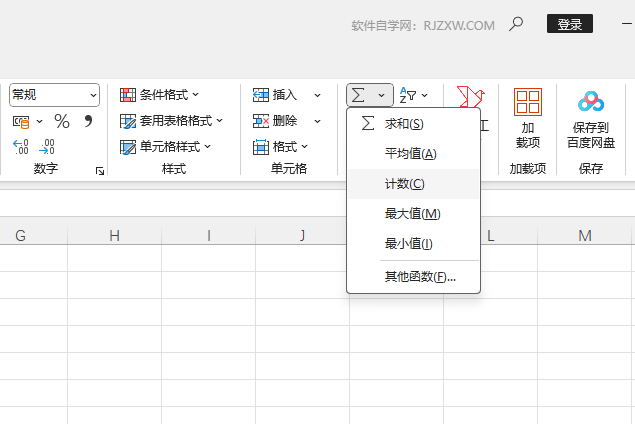Screen dimensions: 635x424
Task: Select column H header
Action: (114, 236)
